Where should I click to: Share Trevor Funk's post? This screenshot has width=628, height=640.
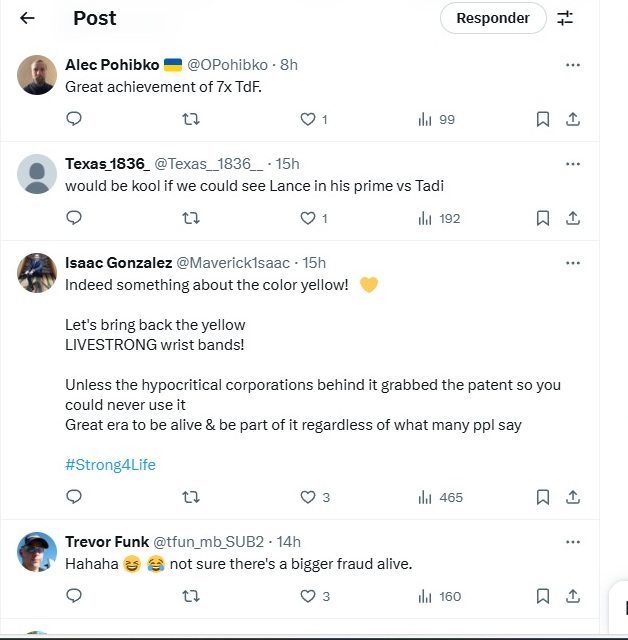[x=573, y=596]
